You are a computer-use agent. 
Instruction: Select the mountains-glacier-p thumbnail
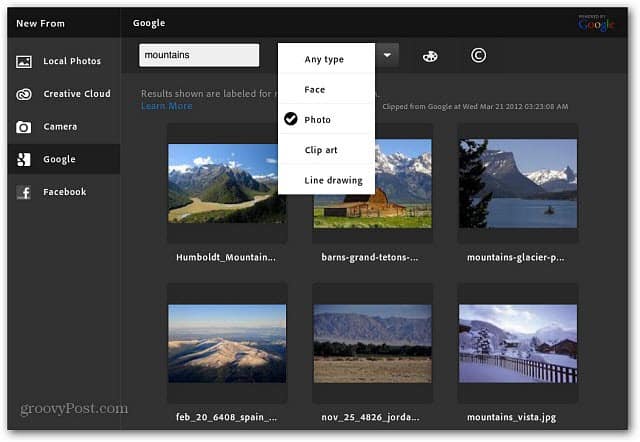pyautogui.click(x=518, y=183)
